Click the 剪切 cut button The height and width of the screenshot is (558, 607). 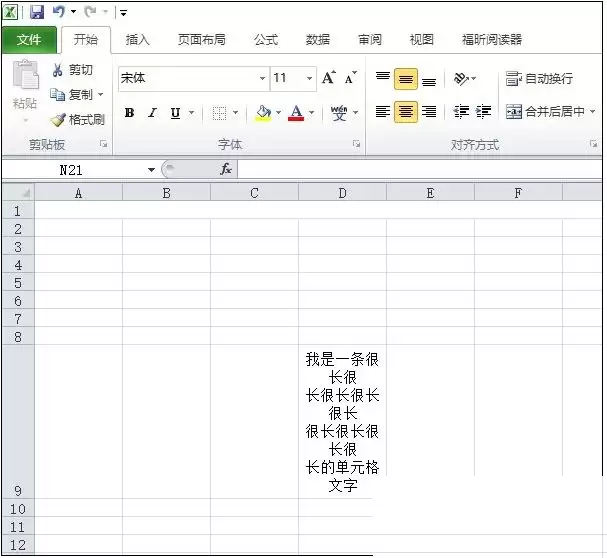click(72, 70)
